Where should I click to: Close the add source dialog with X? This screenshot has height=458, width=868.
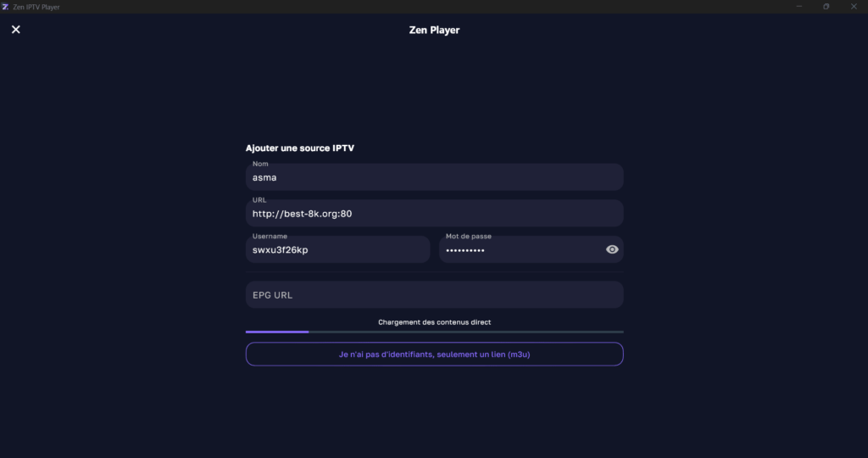tap(15, 30)
